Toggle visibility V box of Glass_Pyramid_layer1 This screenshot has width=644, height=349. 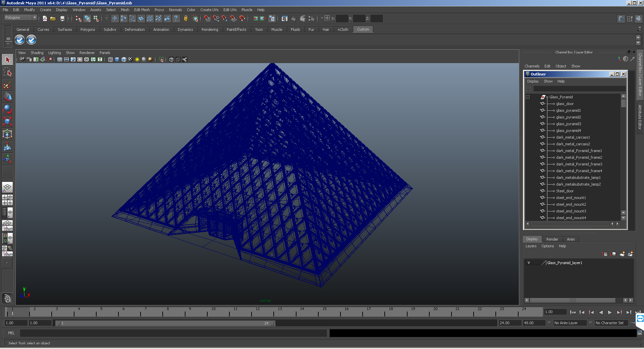[529, 263]
